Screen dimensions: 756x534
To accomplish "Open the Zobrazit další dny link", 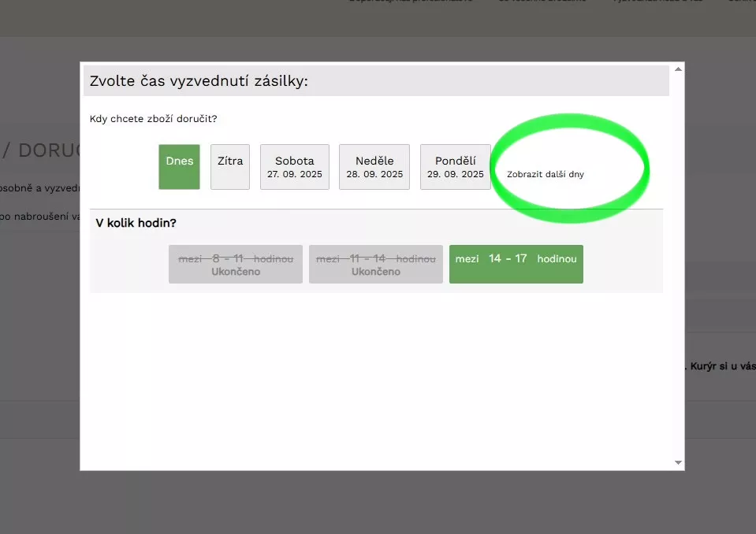I will pyautogui.click(x=546, y=174).
